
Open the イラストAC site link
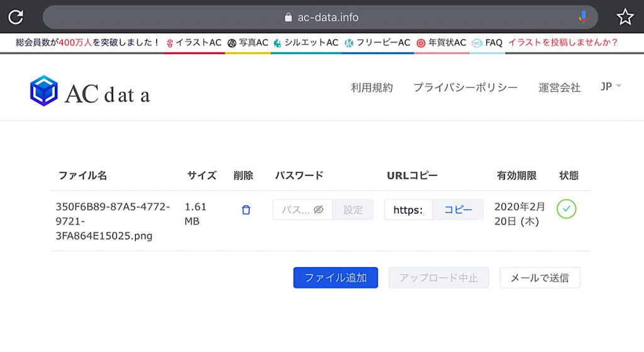[x=194, y=43]
